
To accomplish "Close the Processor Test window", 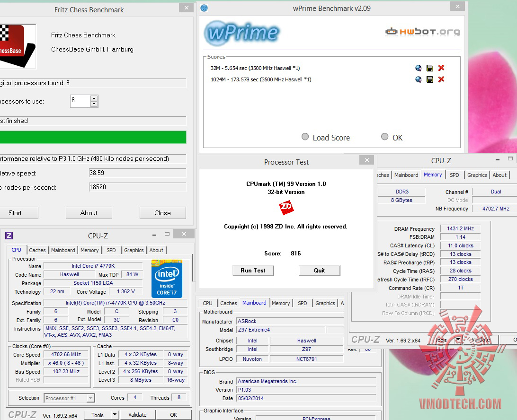I will pos(366,160).
